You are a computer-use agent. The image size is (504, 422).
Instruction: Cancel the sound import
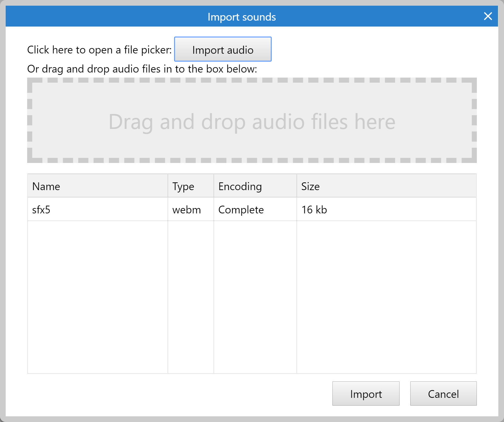pyautogui.click(x=443, y=394)
